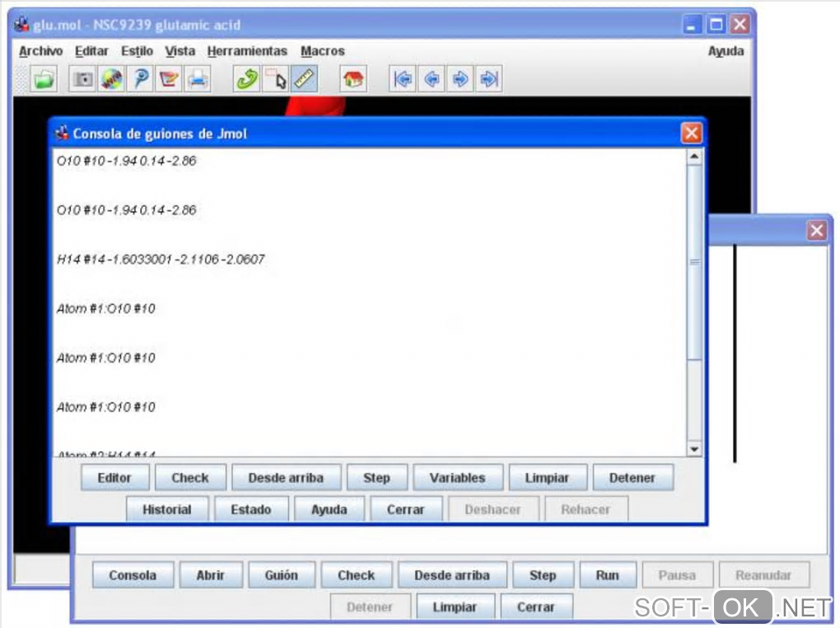Click the H14 #14 coordinates output line
This screenshot has width=840, height=628.
point(161,260)
